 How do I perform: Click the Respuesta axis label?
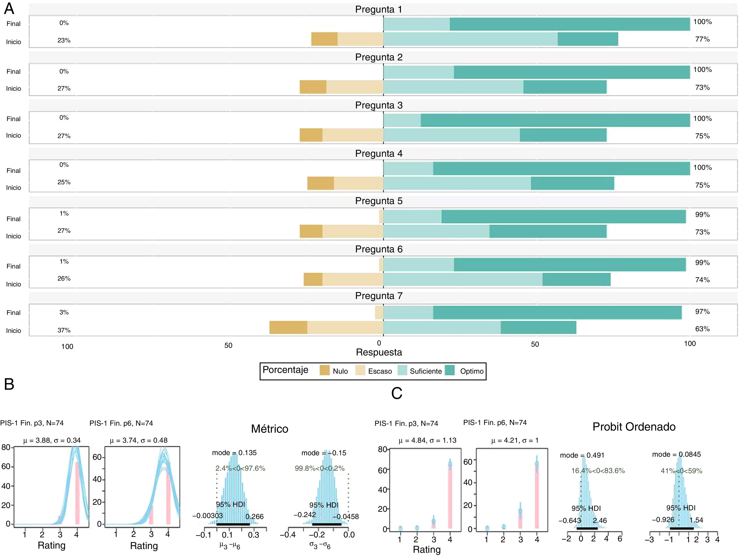click(x=379, y=352)
